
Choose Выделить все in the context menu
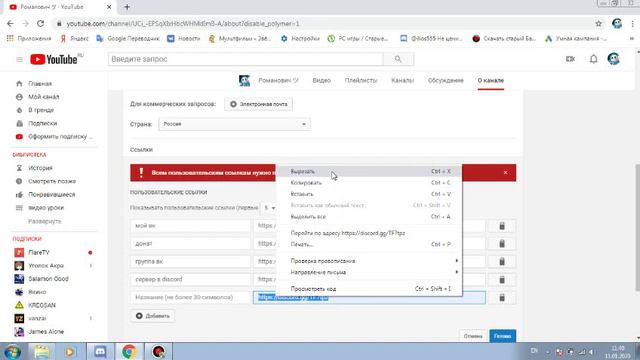[x=369, y=217]
